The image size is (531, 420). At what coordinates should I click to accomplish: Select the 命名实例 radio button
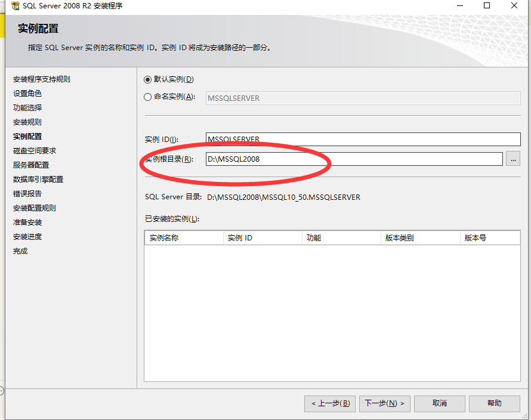[x=147, y=97]
